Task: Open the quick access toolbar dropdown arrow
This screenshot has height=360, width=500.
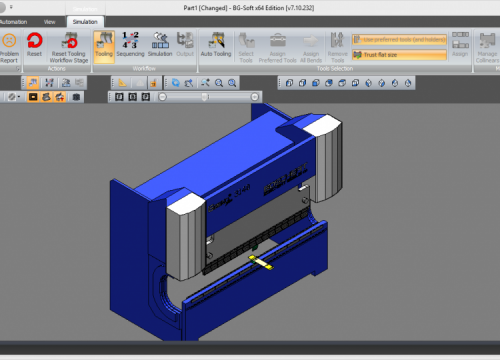Action: [x=11, y=7]
